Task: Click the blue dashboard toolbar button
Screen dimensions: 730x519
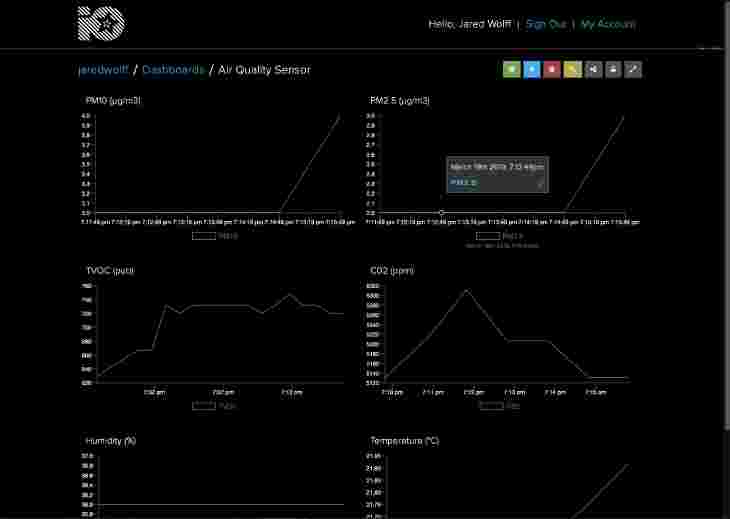Action: click(532, 70)
